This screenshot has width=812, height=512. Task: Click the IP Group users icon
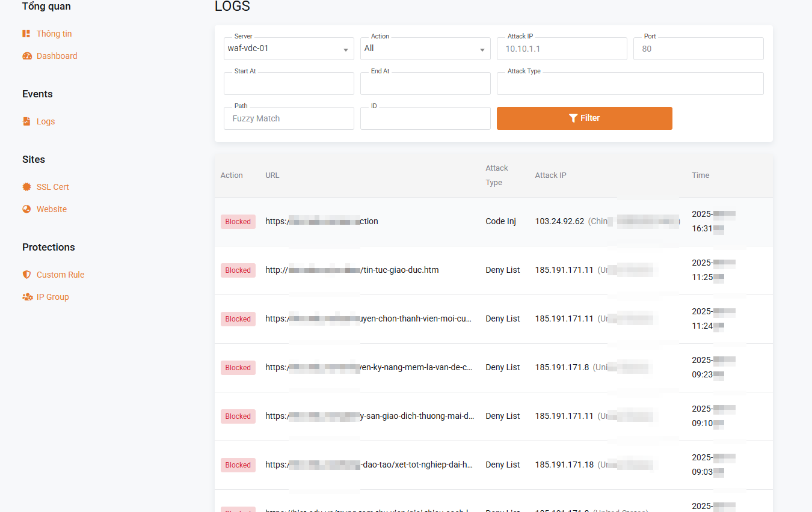(x=27, y=297)
